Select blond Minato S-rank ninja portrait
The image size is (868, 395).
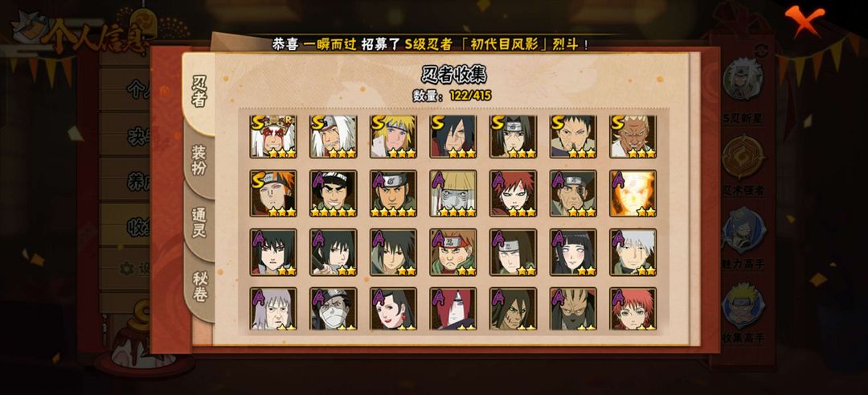tap(393, 136)
